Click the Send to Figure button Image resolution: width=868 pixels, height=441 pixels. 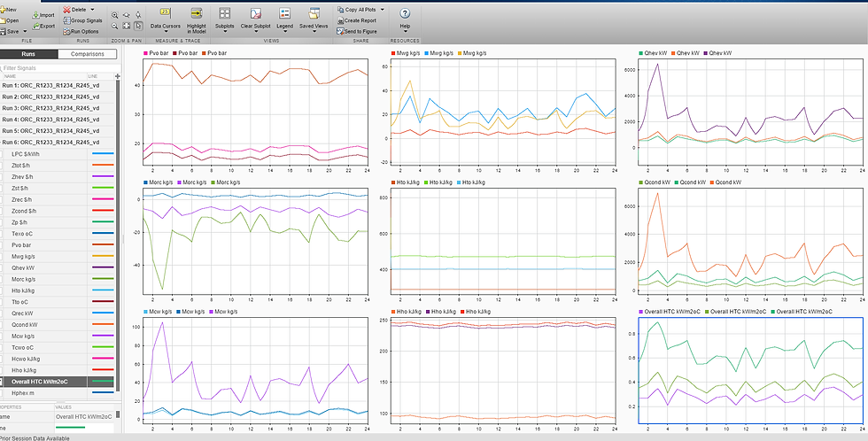tap(356, 32)
